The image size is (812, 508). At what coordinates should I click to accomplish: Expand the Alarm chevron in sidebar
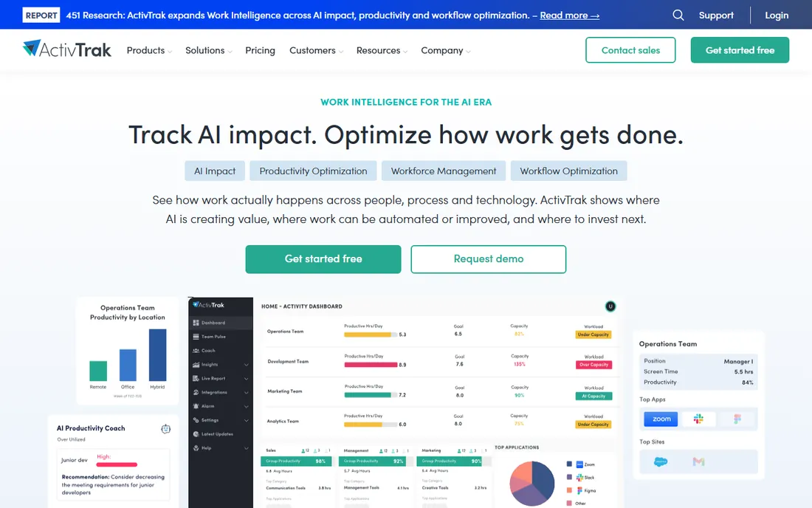pyautogui.click(x=246, y=407)
